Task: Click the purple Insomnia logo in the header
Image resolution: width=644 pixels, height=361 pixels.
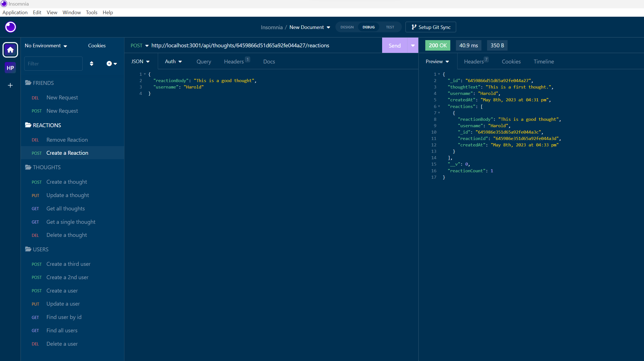Action: 10,27
